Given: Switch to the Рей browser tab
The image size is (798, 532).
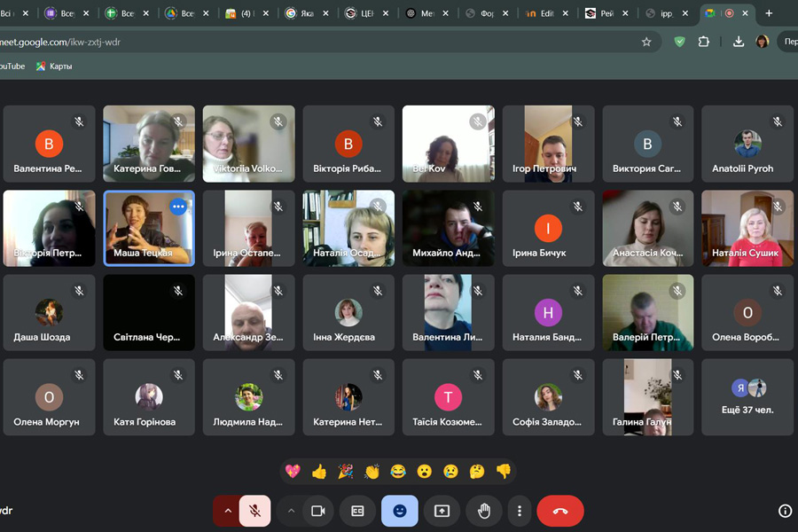Looking at the screenshot, I should pos(606,14).
